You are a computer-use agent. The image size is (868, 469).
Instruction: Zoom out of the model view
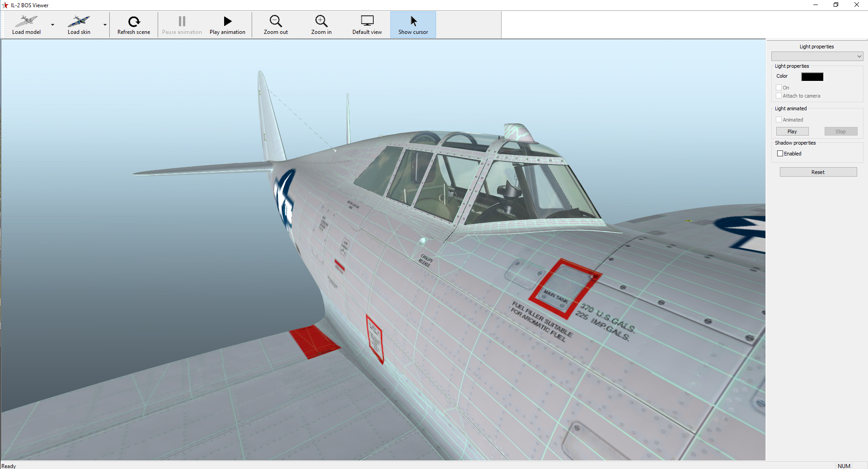276,25
